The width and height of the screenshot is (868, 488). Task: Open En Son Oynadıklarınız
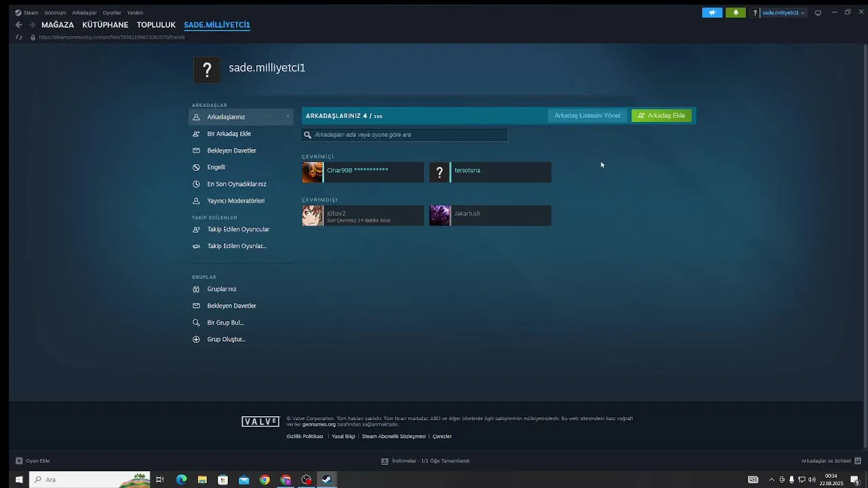click(x=241, y=184)
